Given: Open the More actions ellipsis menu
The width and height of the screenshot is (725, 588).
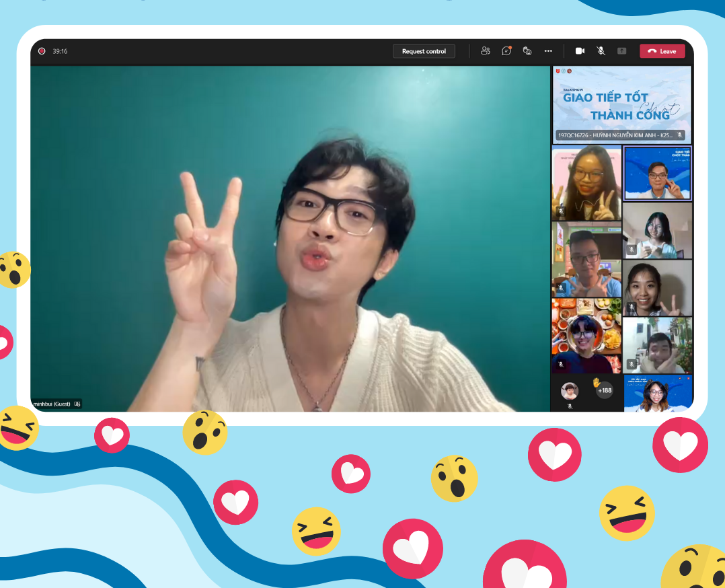Looking at the screenshot, I should (x=548, y=51).
